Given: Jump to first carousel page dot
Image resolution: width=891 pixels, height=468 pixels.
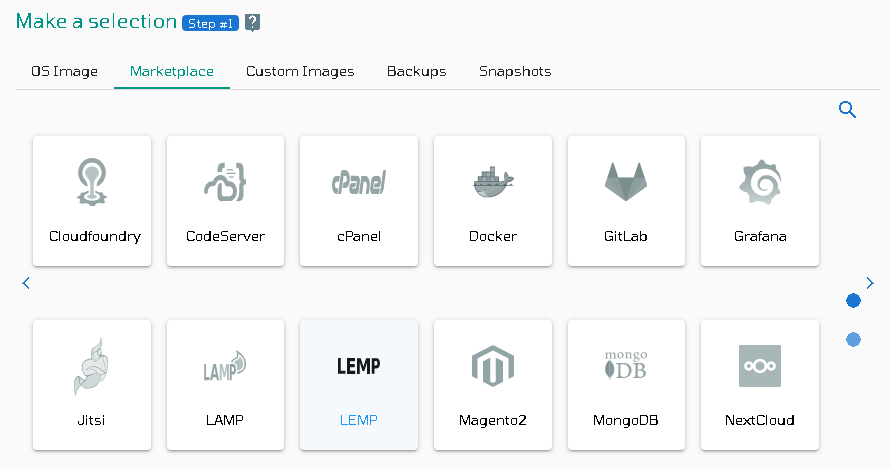Looking at the screenshot, I should coord(853,300).
